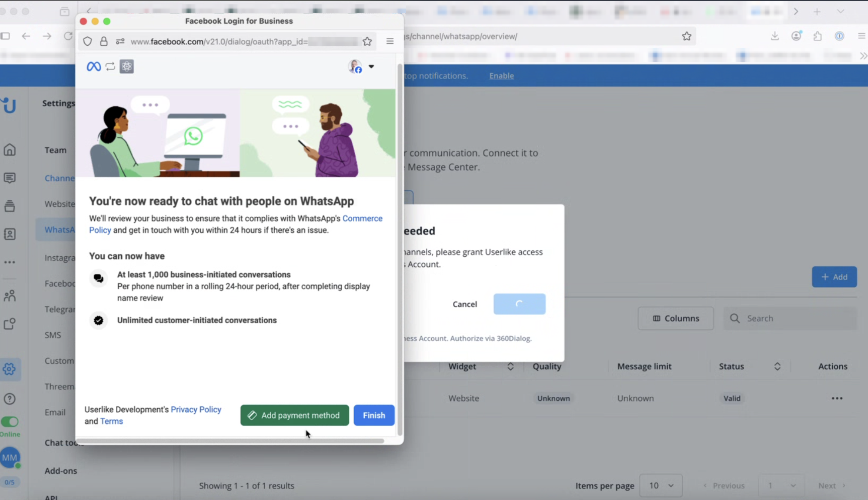868x500 pixels.
Task: Click Add payment method button
Action: point(294,415)
